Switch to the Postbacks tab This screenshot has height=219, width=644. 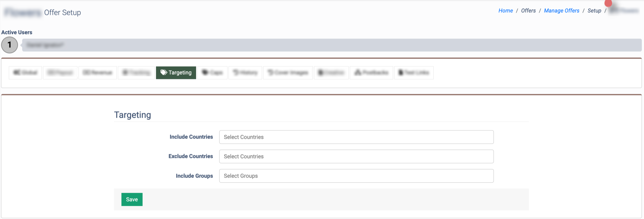point(371,73)
